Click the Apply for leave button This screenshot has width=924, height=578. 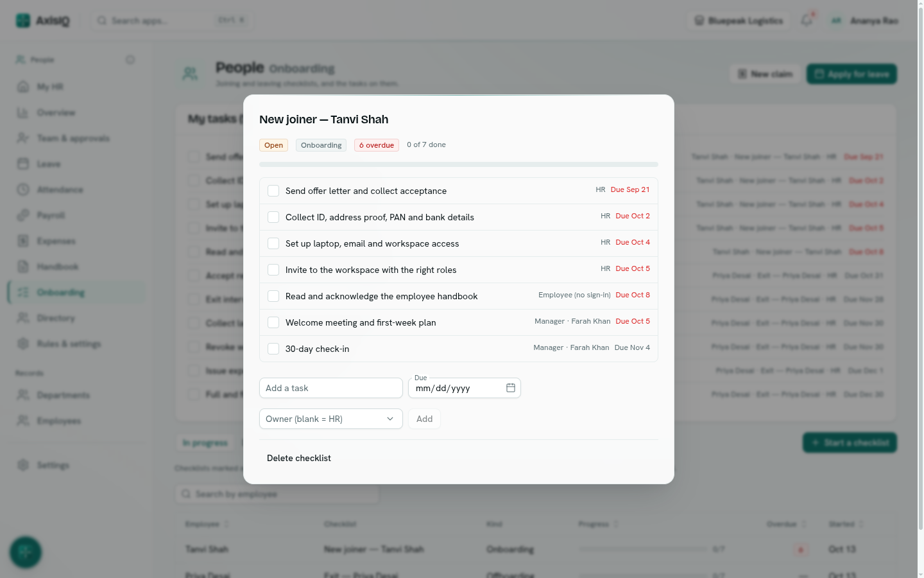point(851,74)
